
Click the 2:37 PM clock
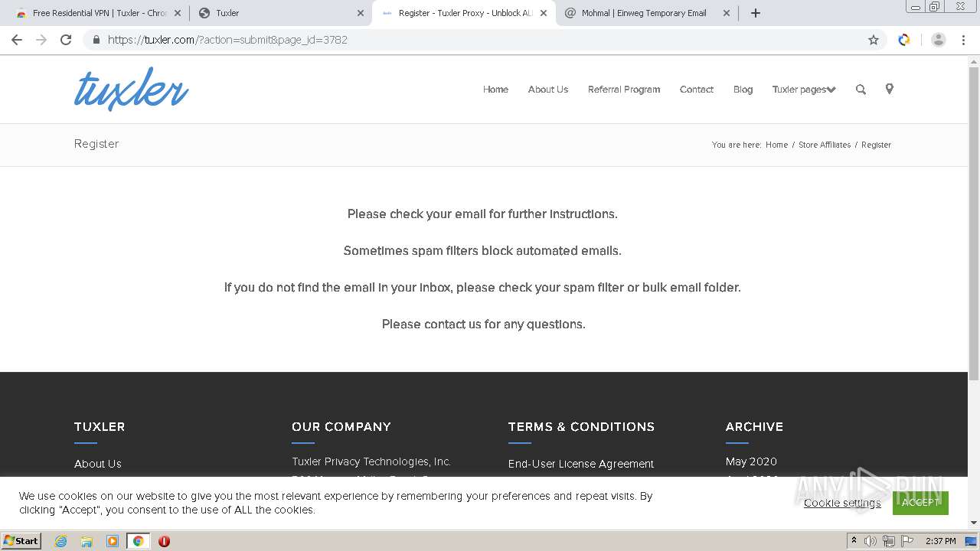tap(940, 541)
